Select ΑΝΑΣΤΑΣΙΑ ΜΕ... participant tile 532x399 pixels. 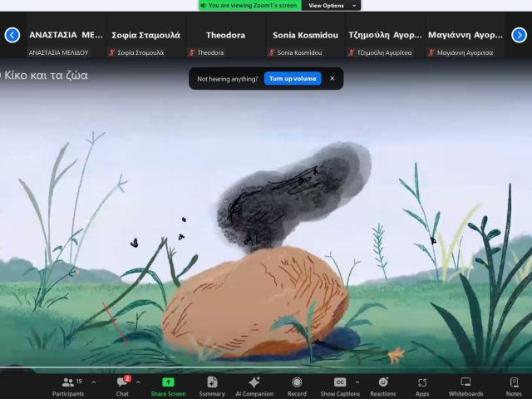pos(66,35)
